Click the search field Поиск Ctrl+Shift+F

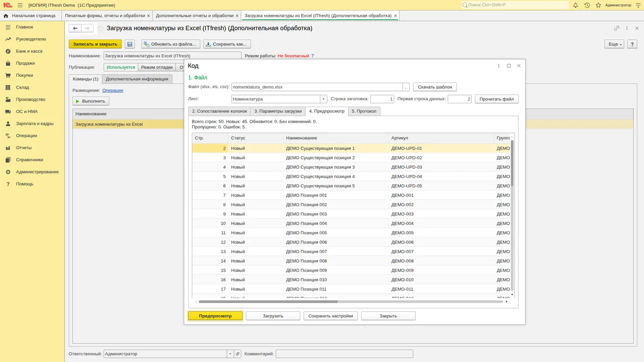tap(515, 5)
